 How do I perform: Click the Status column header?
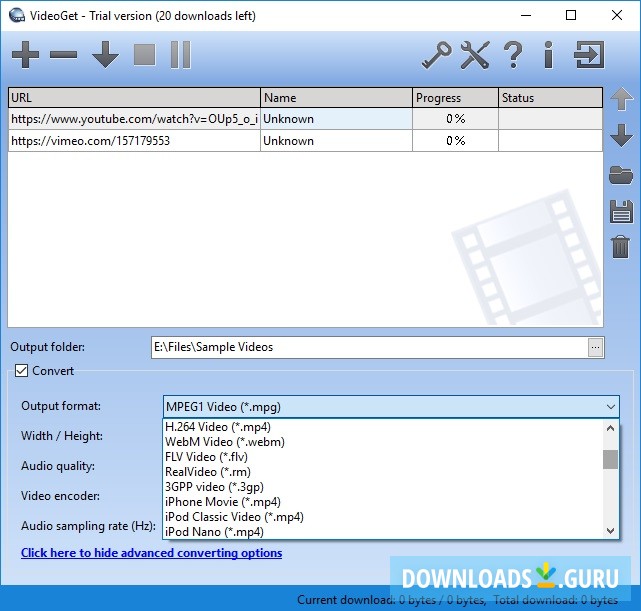[x=550, y=98]
